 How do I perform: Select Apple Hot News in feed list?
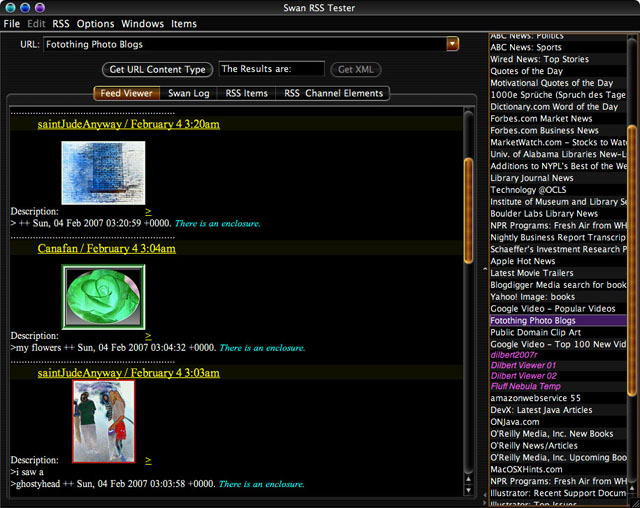click(523, 261)
